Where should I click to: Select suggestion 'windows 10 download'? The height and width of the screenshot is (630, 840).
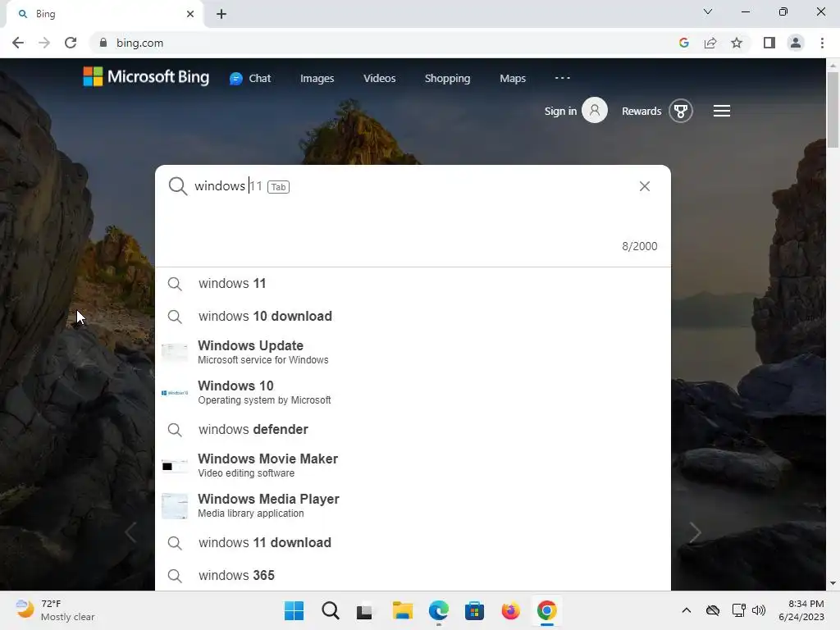click(413, 316)
